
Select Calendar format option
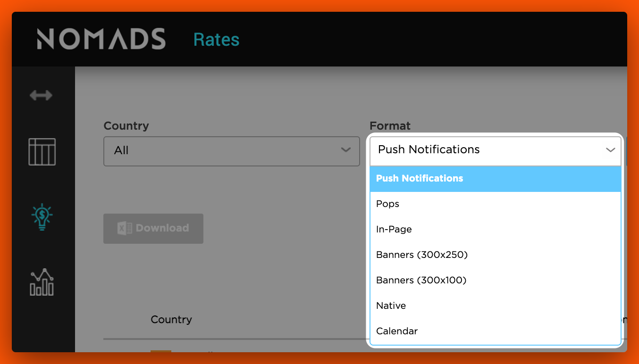point(495,331)
